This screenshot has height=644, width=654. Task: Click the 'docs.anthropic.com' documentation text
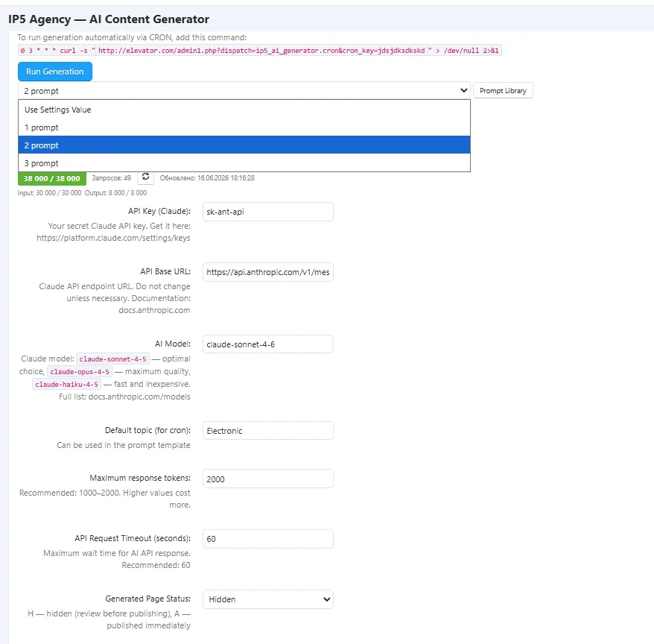click(x=154, y=310)
